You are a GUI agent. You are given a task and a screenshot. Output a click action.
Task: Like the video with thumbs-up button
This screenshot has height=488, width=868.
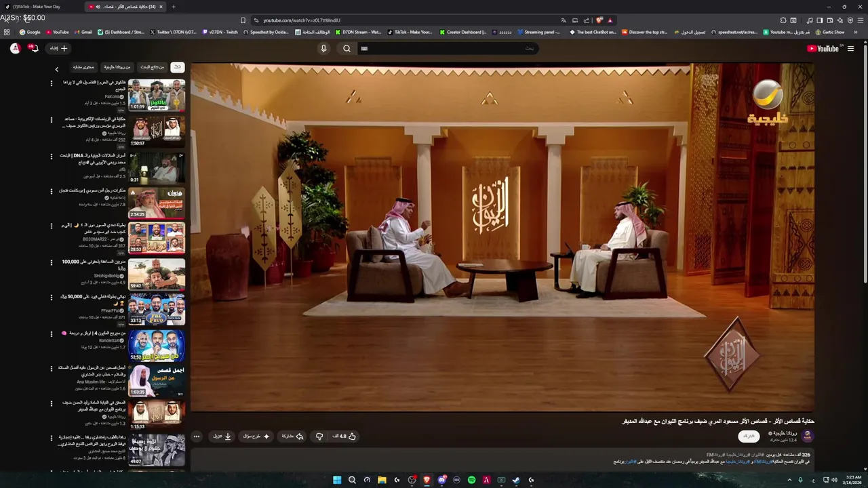point(345,436)
